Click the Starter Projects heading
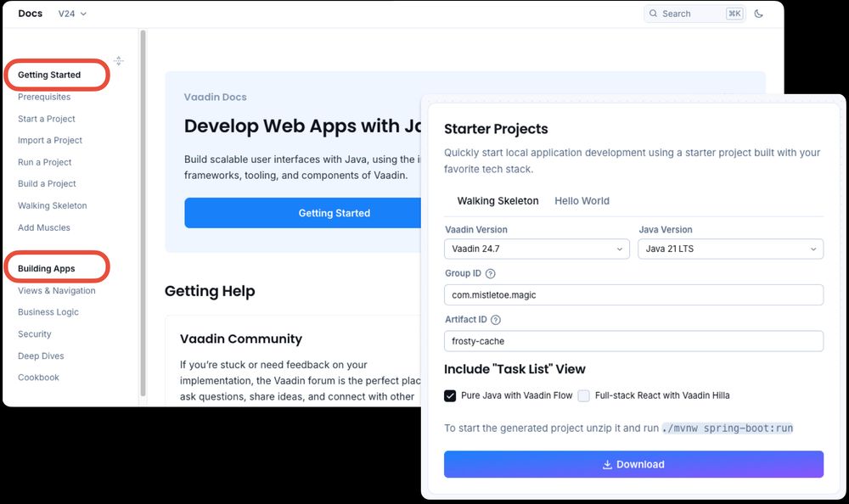Image resolution: width=849 pixels, height=504 pixels. click(496, 129)
